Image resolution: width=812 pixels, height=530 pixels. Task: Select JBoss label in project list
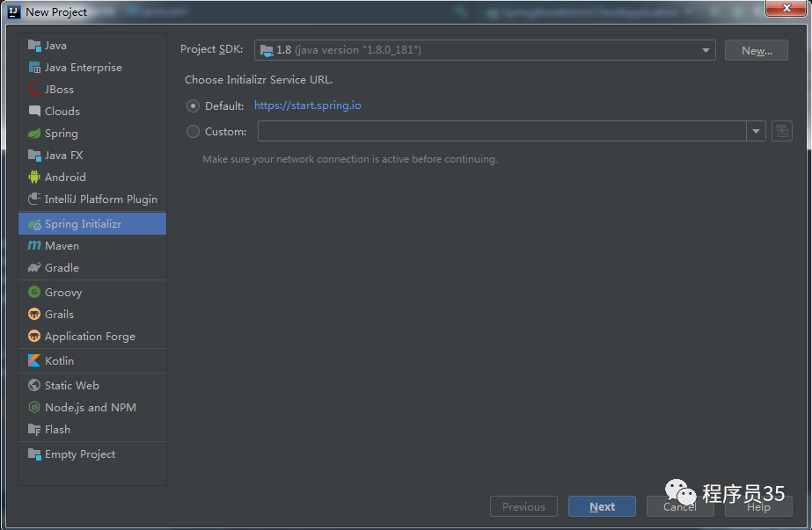tap(59, 90)
